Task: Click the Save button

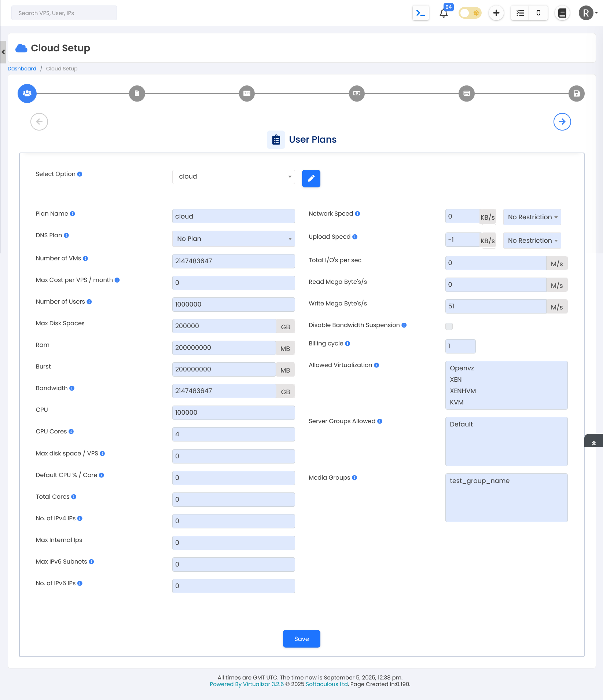Action: [301, 639]
